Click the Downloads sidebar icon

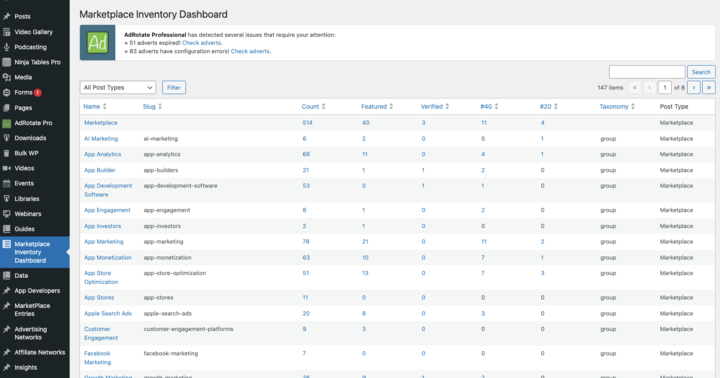coord(6,138)
